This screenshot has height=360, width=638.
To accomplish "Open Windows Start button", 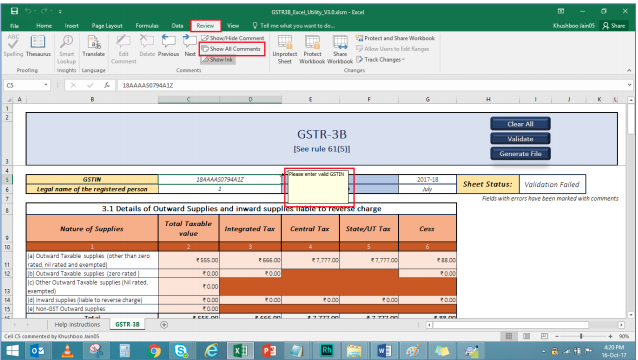I will [x=12, y=351].
